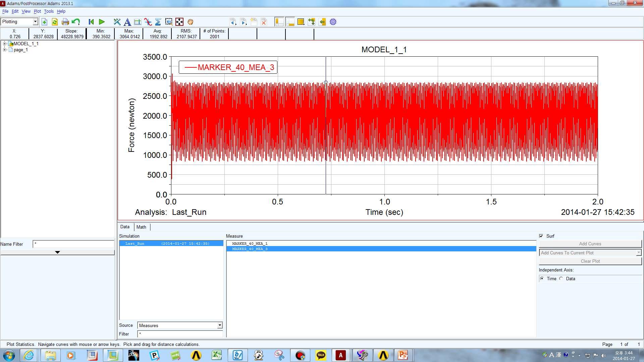Click the expand view yellow arrow icon
Image resolution: width=644 pixels, height=362 pixels.
(x=322, y=22)
